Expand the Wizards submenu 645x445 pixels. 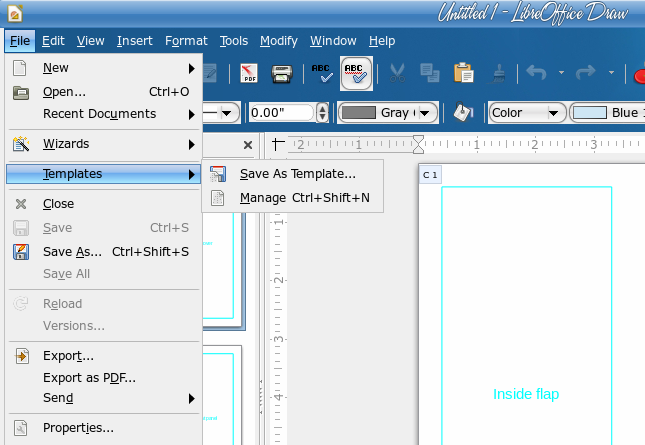click(x=103, y=144)
